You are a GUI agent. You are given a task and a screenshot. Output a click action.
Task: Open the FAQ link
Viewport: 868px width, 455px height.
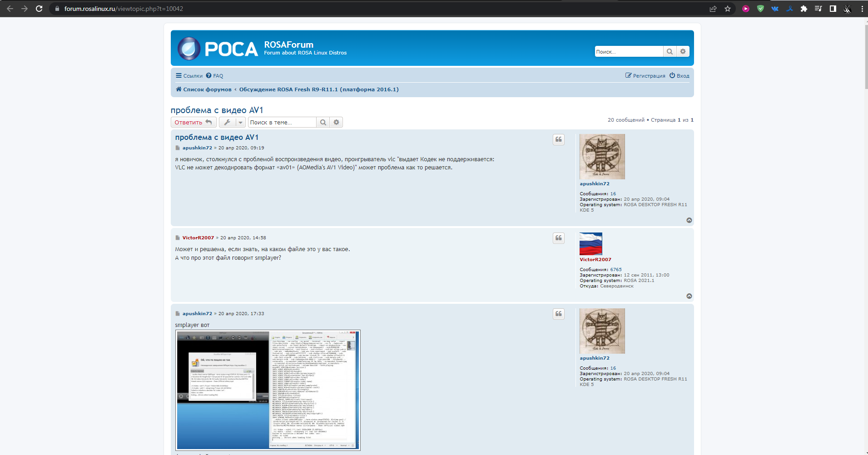(x=214, y=76)
